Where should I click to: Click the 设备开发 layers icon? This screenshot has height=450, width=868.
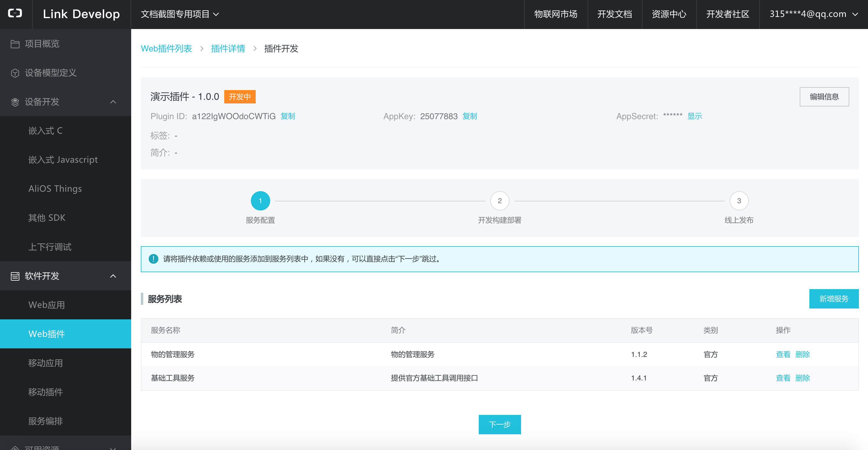tap(15, 102)
